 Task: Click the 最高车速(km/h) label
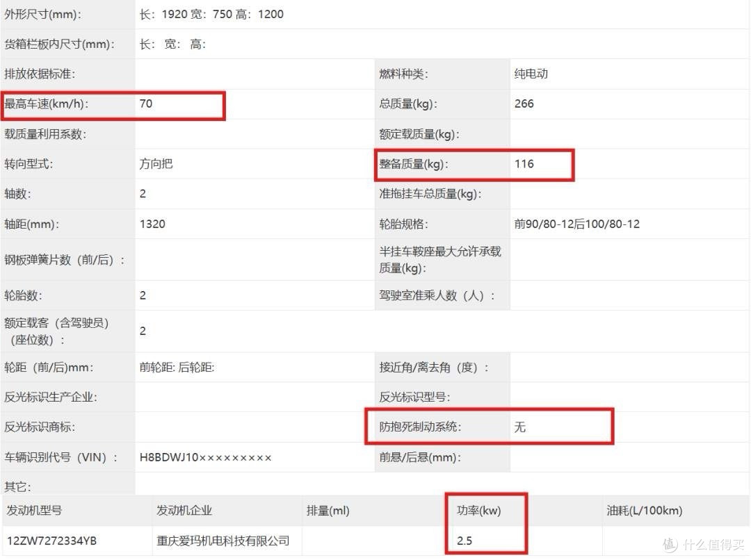[47, 104]
